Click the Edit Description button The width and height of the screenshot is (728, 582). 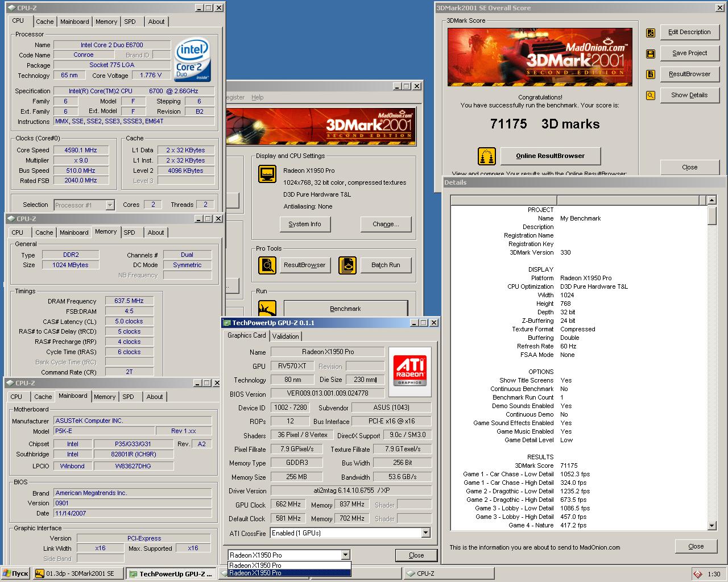[689, 32]
